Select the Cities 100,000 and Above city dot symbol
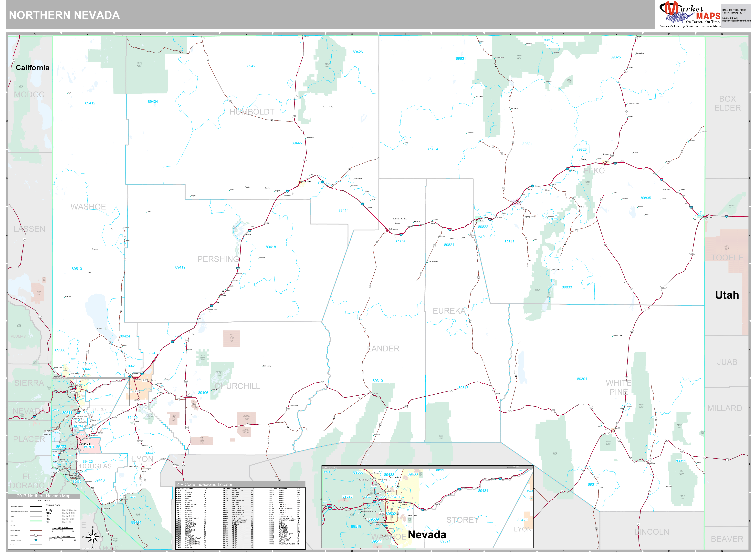756x553 pixels. pos(46,510)
